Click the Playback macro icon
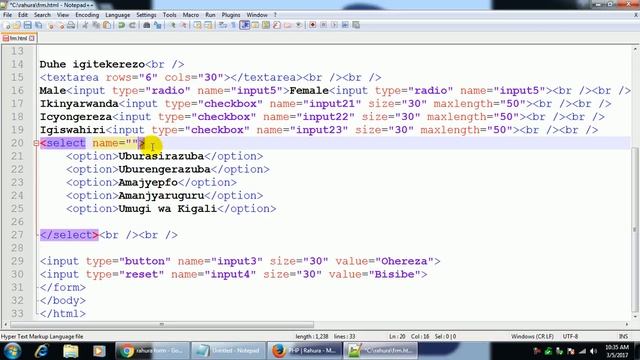640x360 pixels. [x=334, y=25]
